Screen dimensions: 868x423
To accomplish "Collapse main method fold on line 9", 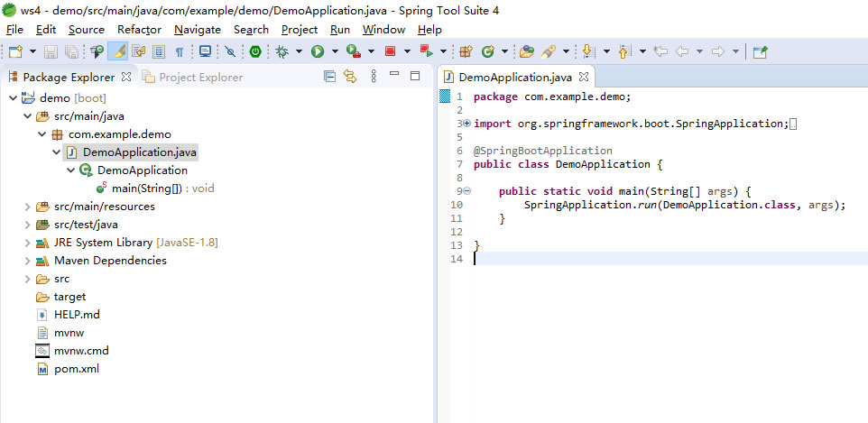I will [x=466, y=191].
